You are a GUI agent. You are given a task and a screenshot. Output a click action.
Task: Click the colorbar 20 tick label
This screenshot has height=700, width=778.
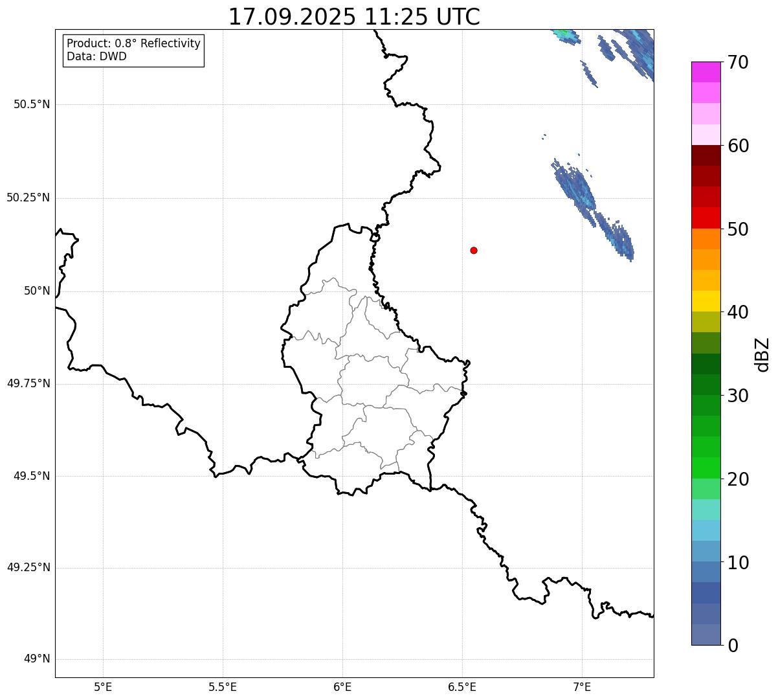tap(738, 479)
